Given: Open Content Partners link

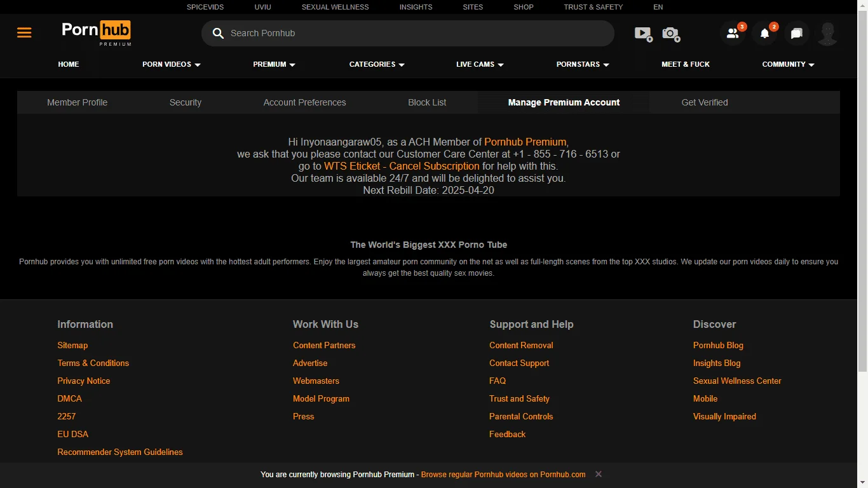Looking at the screenshot, I should click(324, 345).
